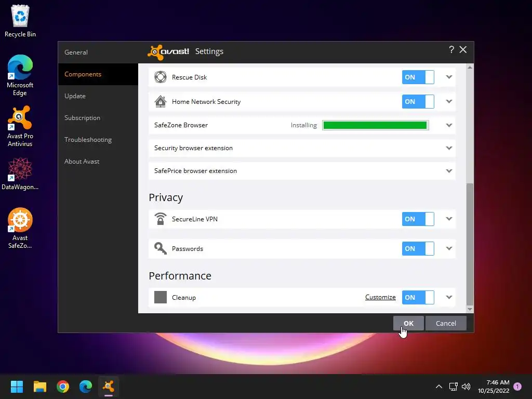Expand Security browser extension chevron
532x399 pixels.
[x=449, y=148]
